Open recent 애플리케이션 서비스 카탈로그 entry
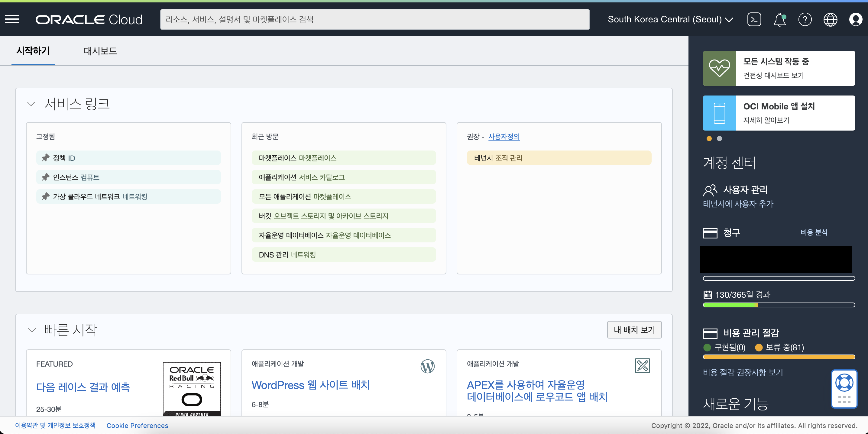This screenshot has height=434, width=868. coord(344,177)
